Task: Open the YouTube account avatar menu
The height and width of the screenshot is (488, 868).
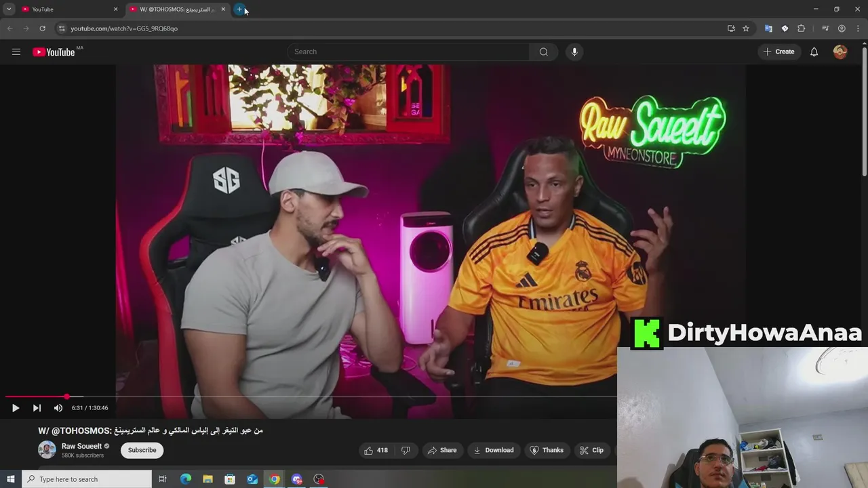Action: (x=840, y=52)
